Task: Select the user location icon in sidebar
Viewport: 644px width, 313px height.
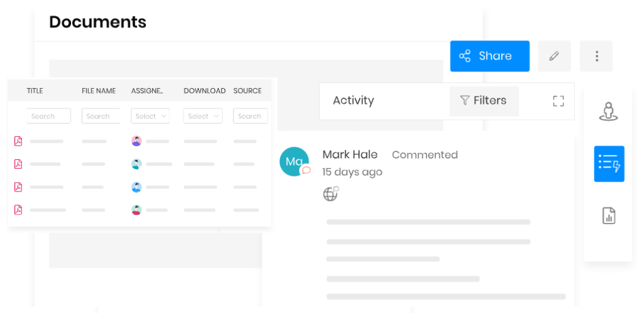Action: click(608, 111)
